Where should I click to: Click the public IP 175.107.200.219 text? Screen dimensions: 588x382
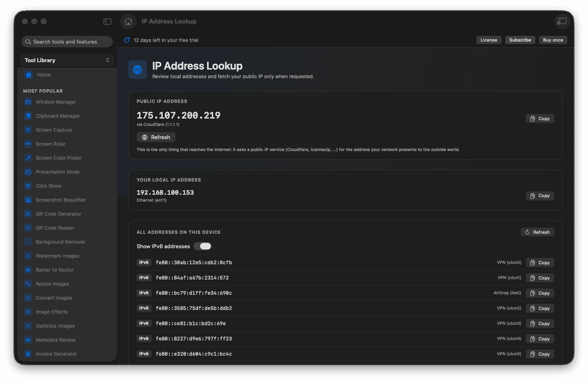pos(178,115)
